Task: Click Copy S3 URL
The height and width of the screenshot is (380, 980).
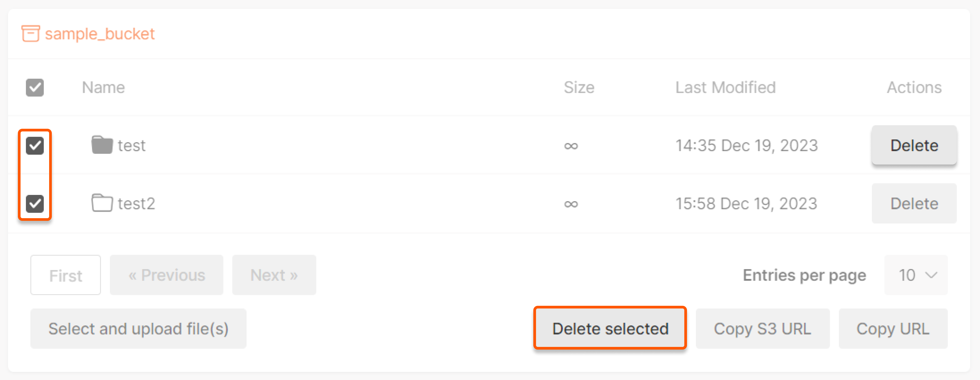Action: [x=762, y=328]
